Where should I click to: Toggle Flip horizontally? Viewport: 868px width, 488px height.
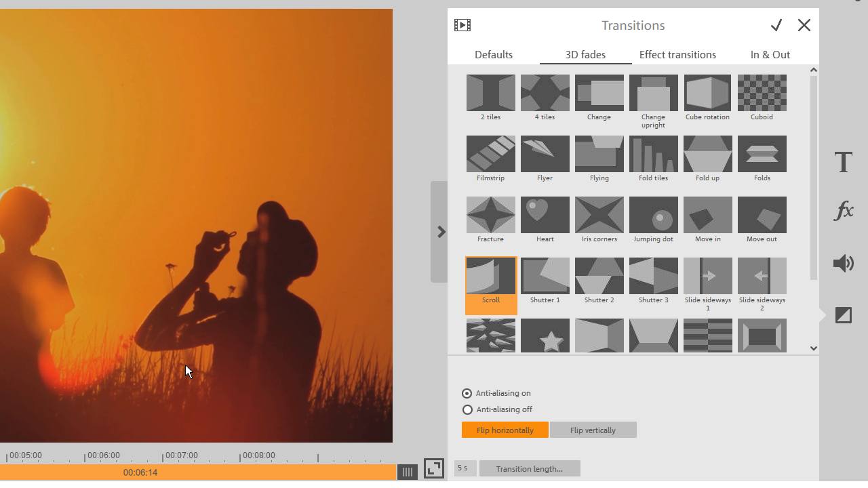(x=505, y=430)
